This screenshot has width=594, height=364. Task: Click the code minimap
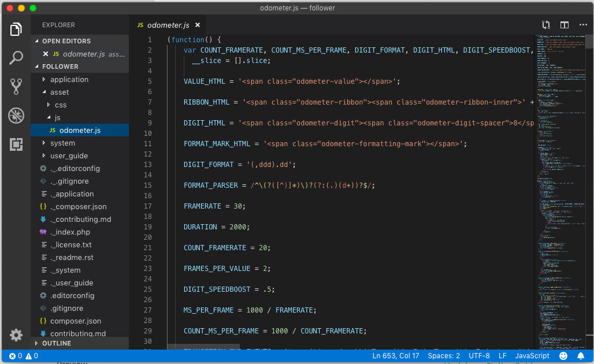click(560, 191)
